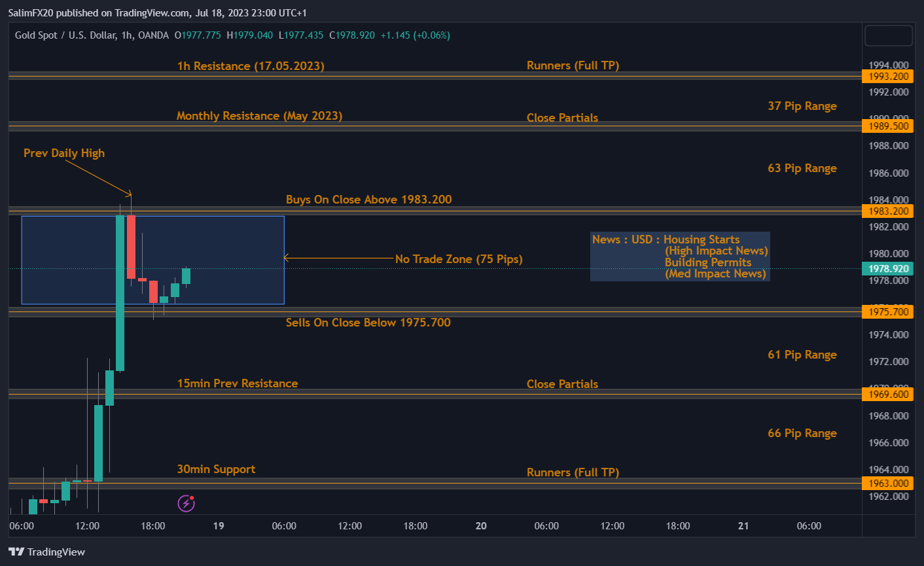Click the date 20 on the time axis
924x566 pixels.
click(481, 526)
